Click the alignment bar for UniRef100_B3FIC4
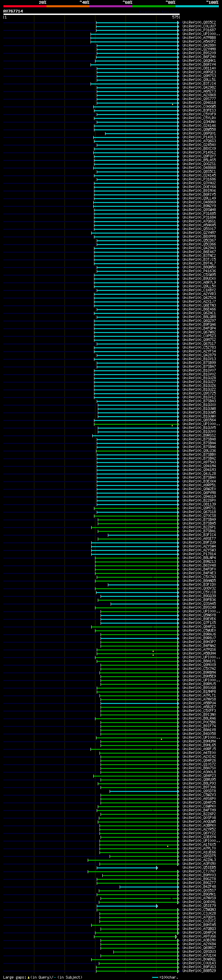The width and height of the screenshot is (222, 980). pyautogui.click(x=144, y=535)
